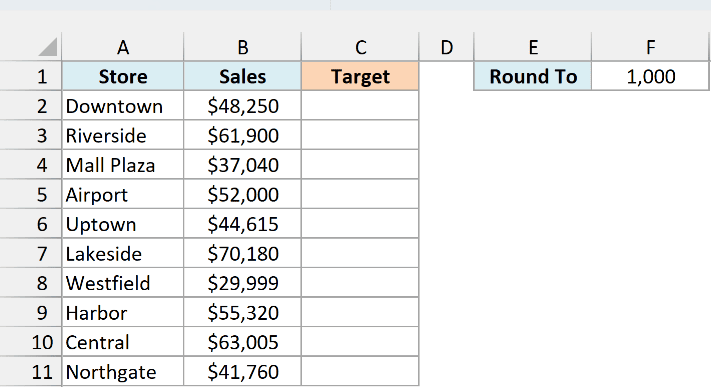Select the Airport cell
The width and height of the screenshot is (711, 387).
(x=122, y=194)
